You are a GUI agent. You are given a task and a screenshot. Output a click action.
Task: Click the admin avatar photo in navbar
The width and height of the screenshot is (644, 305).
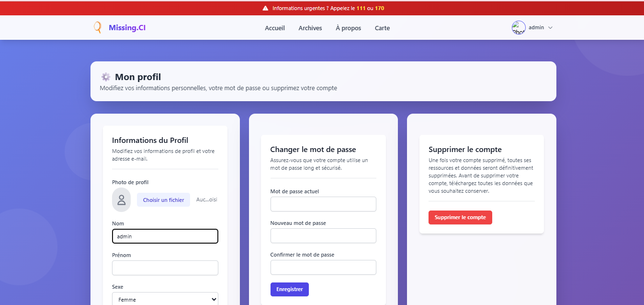click(519, 28)
